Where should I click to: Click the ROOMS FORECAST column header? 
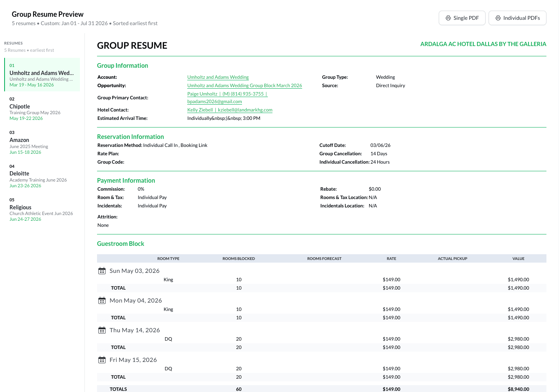(x=324, y=259)
